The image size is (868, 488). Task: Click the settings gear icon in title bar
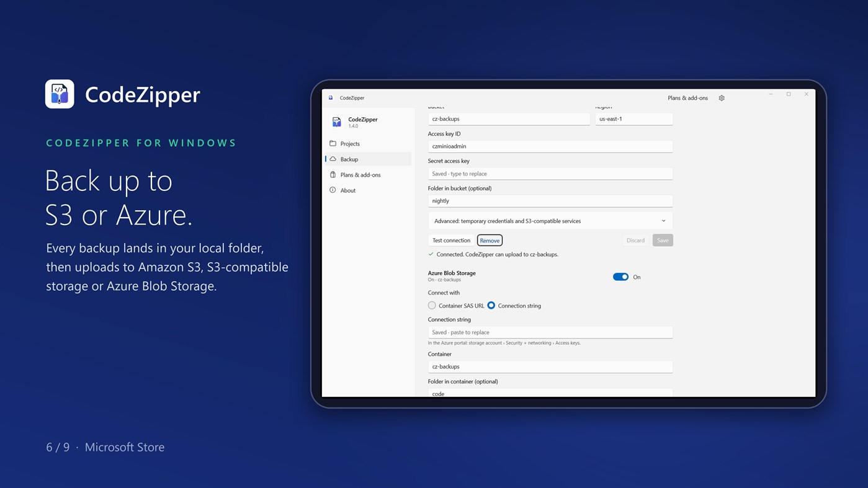[722, 98]
